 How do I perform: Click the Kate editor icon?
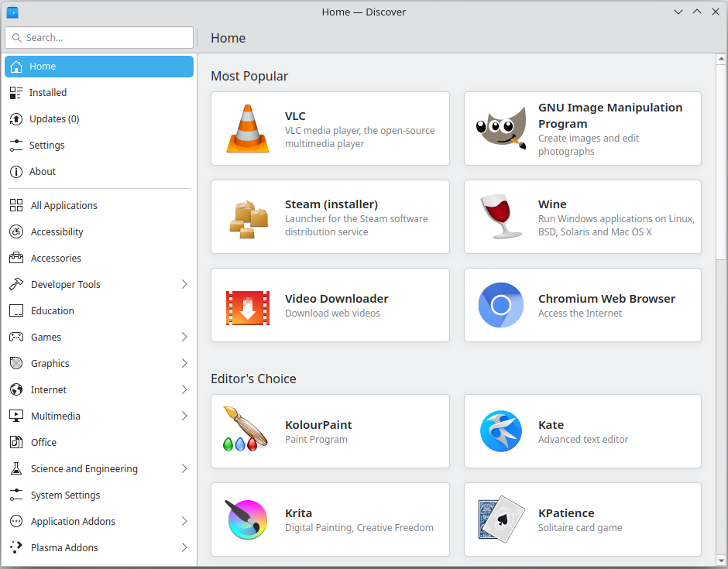click(501, 431)
